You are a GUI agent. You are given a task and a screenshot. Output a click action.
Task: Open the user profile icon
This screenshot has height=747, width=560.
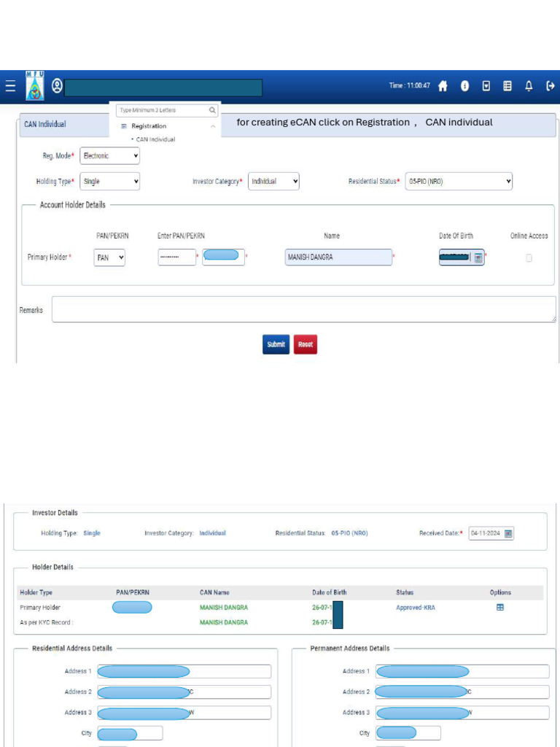click(x=57, y=86)
